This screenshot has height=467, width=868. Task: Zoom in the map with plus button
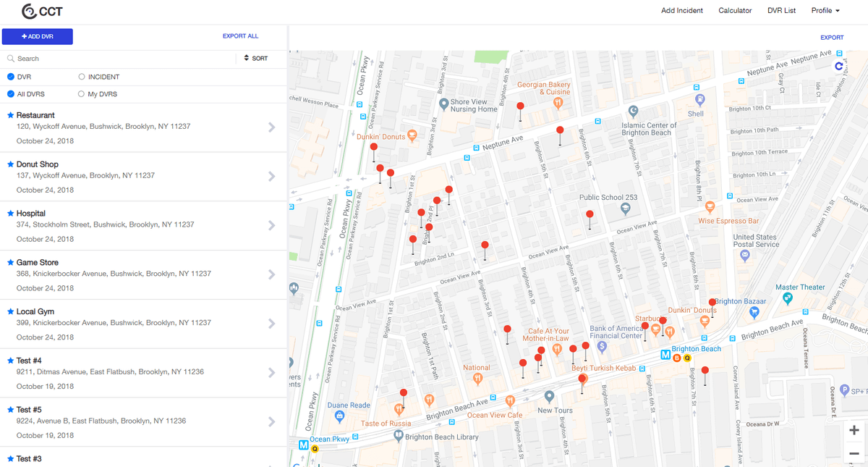click(854, 430)
